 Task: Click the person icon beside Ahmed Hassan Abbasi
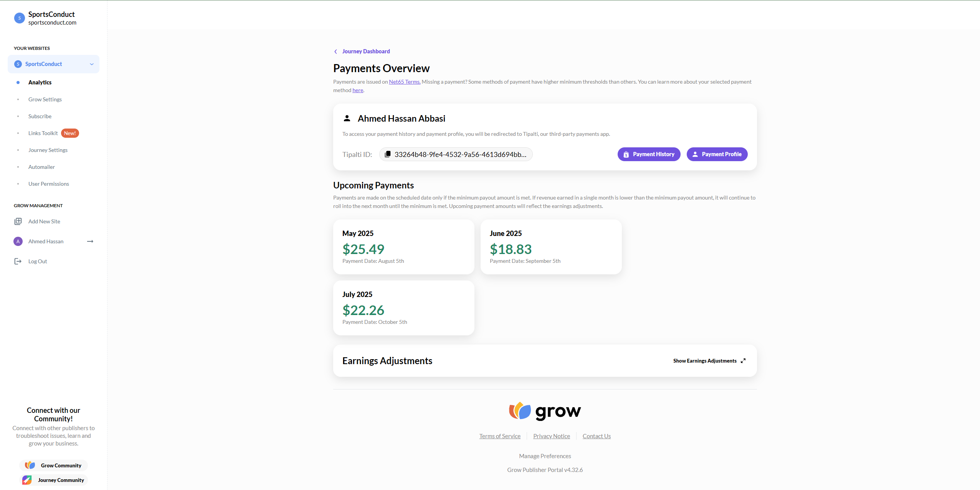347,118
